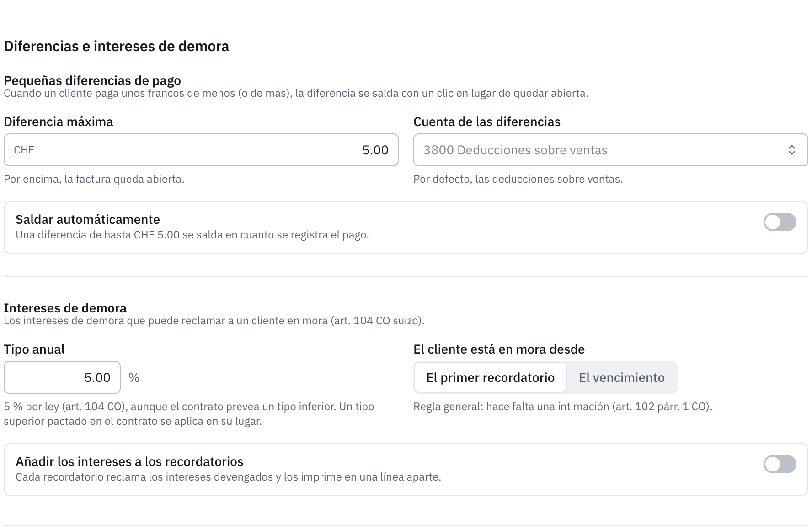The width and height of the screenshot is (812, 529).
Task: Click the Los intereses de demora que puede reclamar text
Action: 214,321
